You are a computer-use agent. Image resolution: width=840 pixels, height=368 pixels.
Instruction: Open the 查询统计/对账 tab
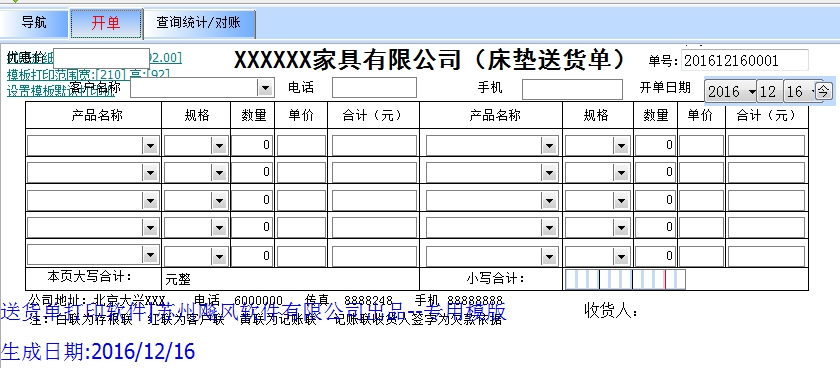pyautogui.click(x=199, y=23)
